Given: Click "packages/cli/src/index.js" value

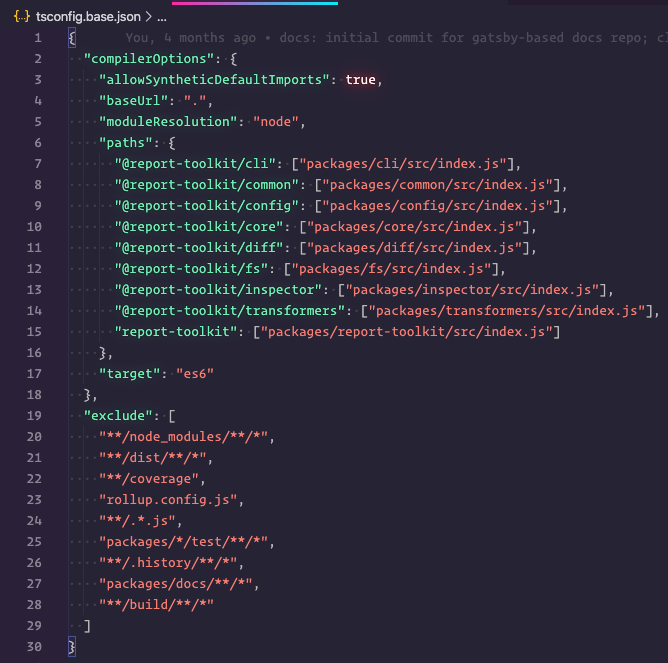Looking at the screenshot, I should click(x=403, y=164).
